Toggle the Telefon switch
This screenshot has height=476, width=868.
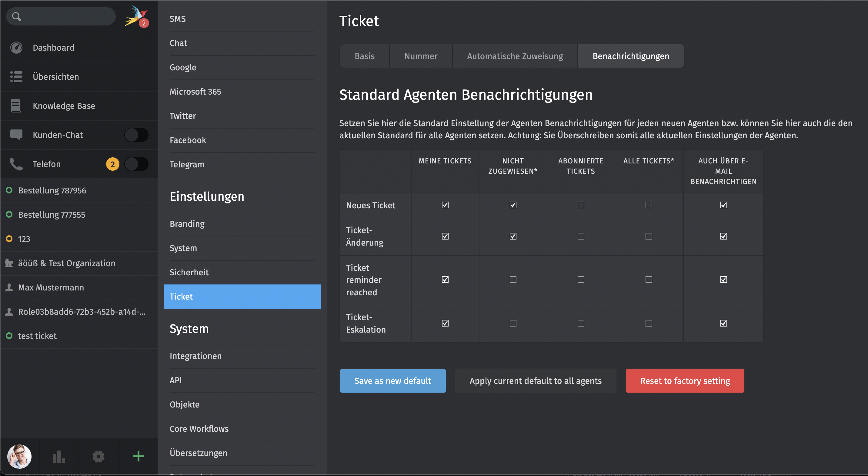pos(136,164)
